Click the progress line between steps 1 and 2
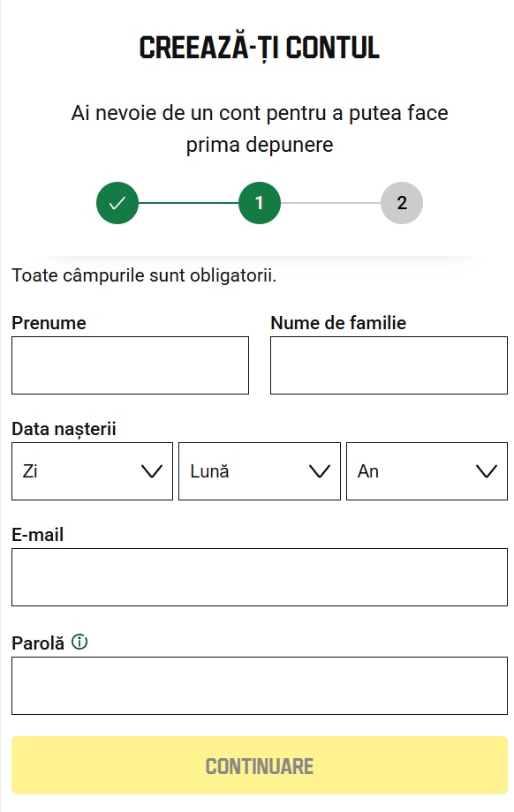514x812 pixels. (x=330, y=203)
